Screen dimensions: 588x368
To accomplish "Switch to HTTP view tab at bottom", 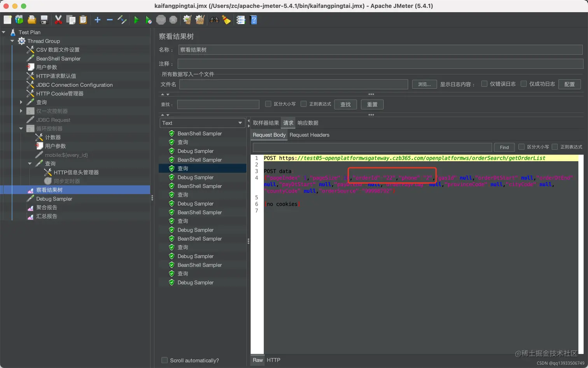I will (x=273, y=360).
